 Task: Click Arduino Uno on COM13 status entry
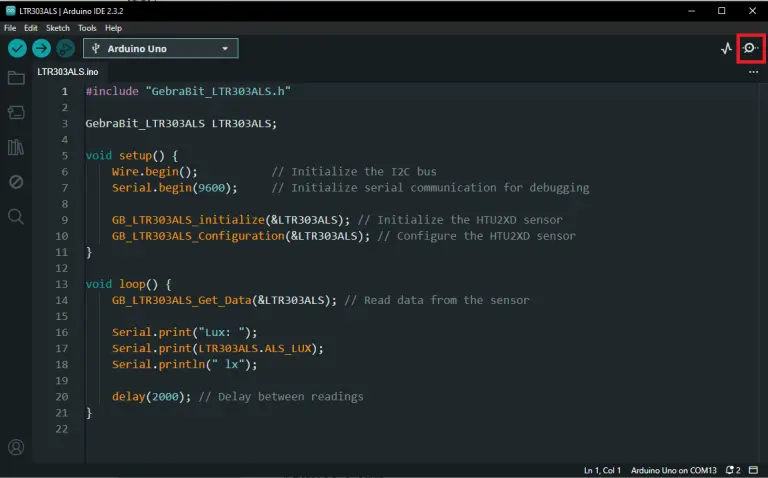pos(673,470)
